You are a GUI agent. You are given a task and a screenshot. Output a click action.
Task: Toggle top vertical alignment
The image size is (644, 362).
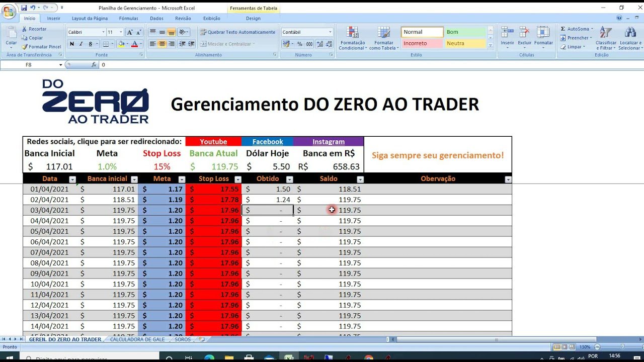point(152,32)
